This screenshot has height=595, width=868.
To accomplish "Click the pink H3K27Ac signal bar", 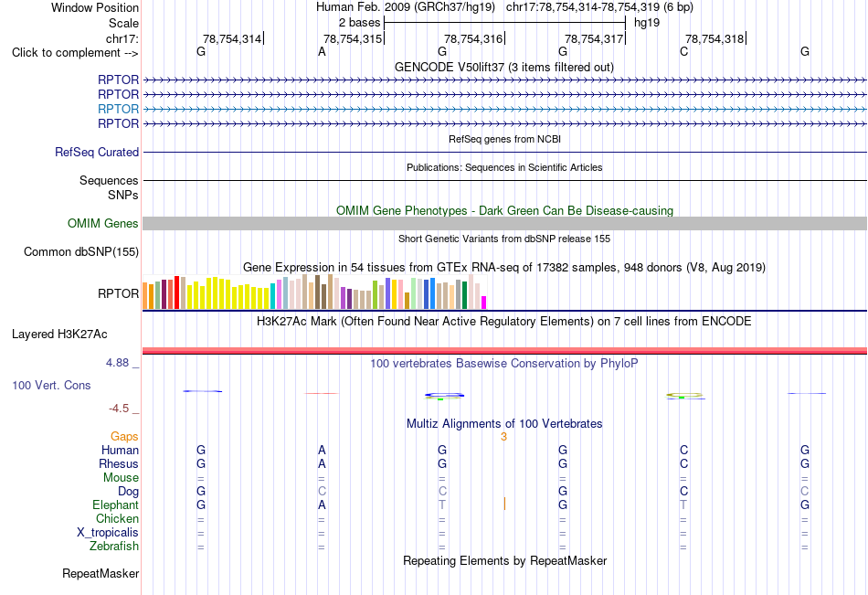I will point(504,351).
